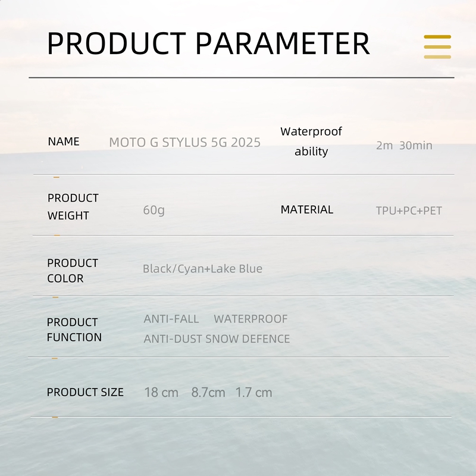Click the Black/Cyan+Lake Blue color value
Image resolution: width=476 pixels, height=476 pixels.
pos(202,269)
